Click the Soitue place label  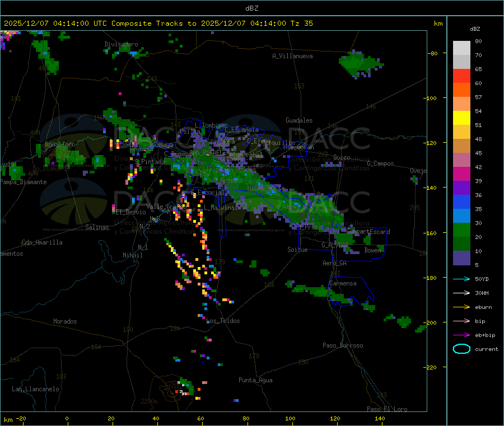[297, 250]
